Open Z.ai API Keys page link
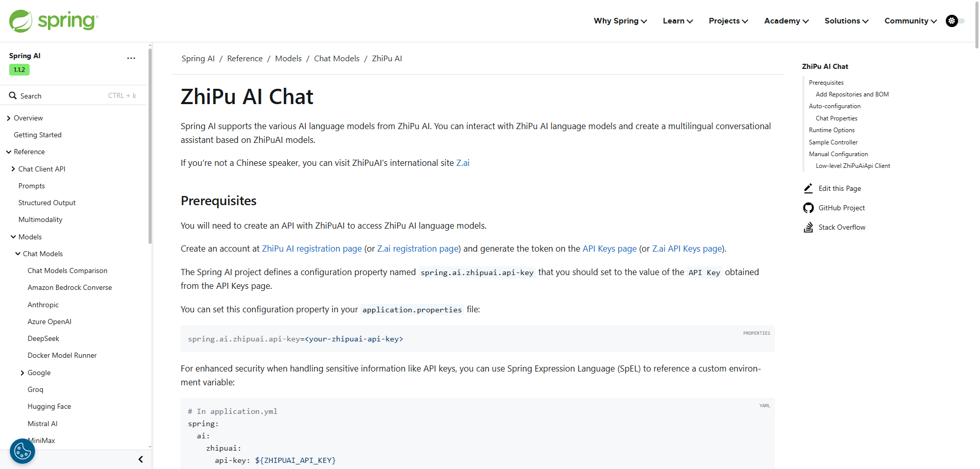Viewport: 980px width, 469px height. click(x=688, y=249)
